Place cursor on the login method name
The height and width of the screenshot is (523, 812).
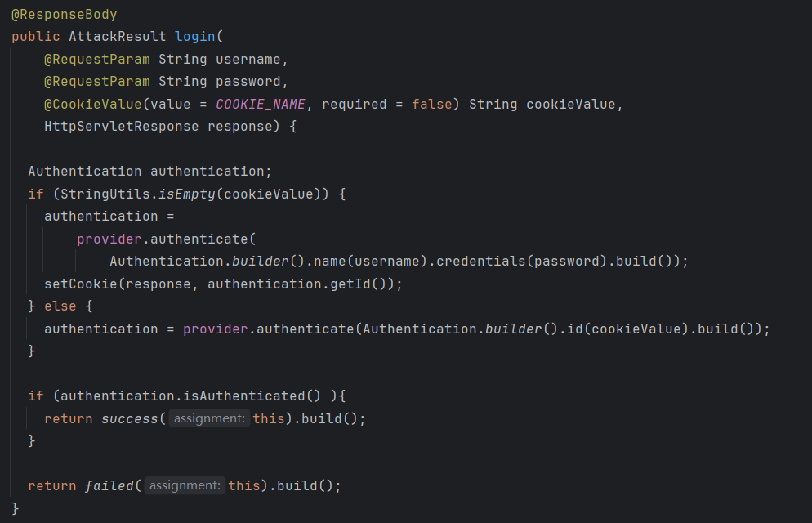[194, 37]
